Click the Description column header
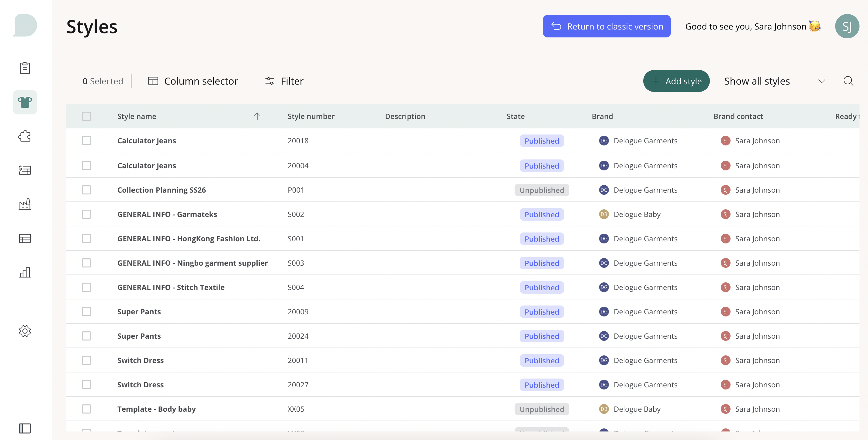Viewport: 868px width, 440px height. tap(405, 116)
